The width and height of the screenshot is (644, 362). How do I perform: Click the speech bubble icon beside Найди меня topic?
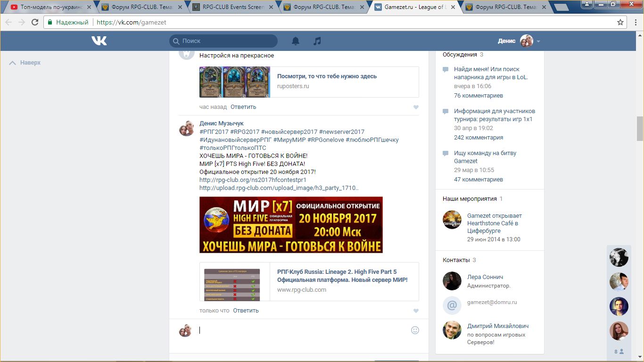(x=446, y=70)
